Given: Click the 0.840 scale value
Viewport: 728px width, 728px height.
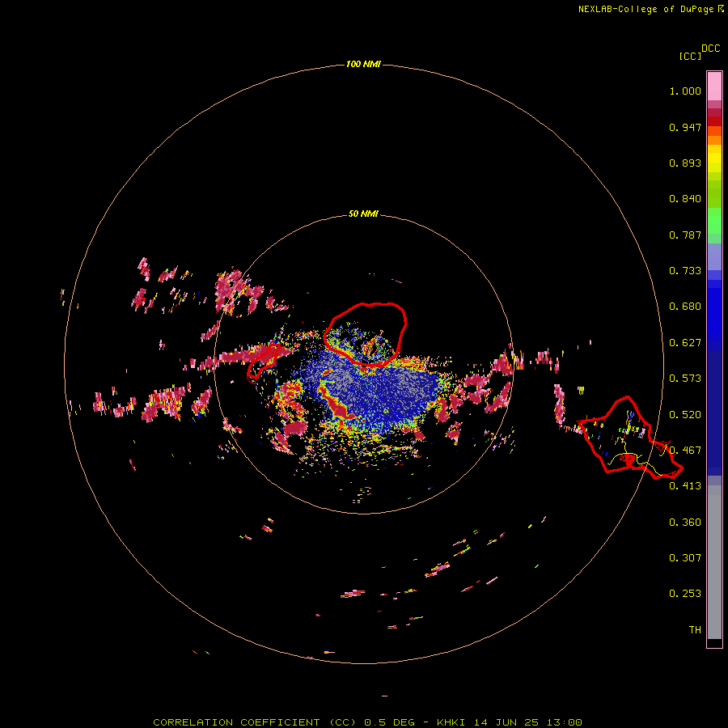Looking at the screenshot, I should [685, 199].
